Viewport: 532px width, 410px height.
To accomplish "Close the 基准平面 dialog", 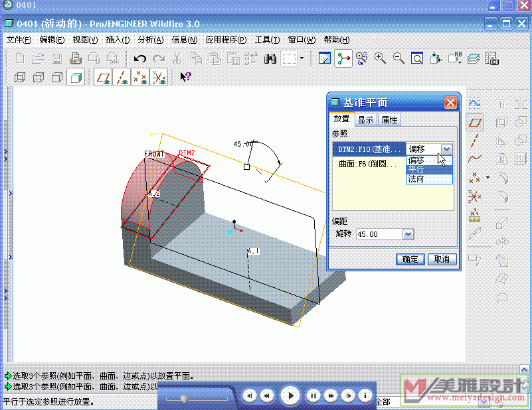I will point(450,102).
